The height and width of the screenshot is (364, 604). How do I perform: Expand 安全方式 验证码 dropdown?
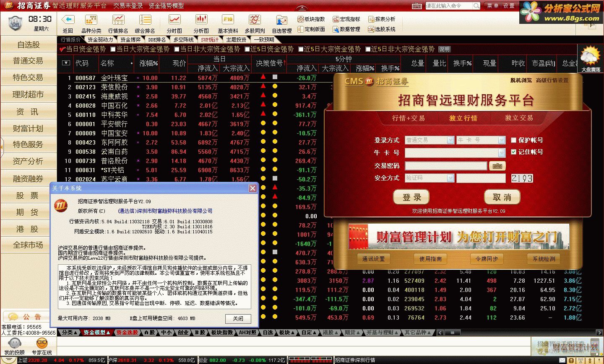[x=450, y=178]
